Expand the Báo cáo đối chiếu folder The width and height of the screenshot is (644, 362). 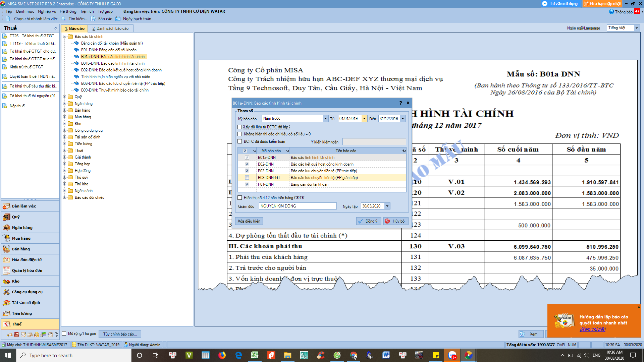coord(64,197)
